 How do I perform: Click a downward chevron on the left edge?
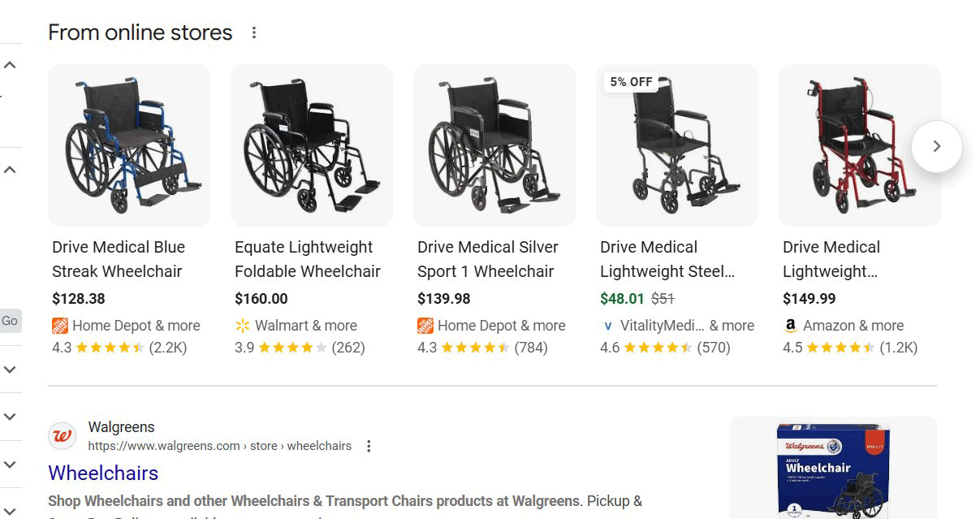pyautogui.click(x=9, y=370)
